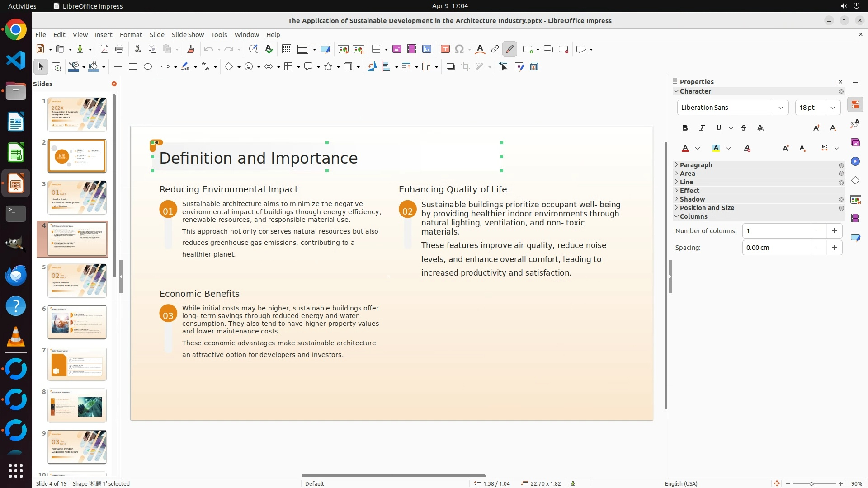868x488 pixels.
Task: Select slide 6 thumbnail
Action: point(77,322)
